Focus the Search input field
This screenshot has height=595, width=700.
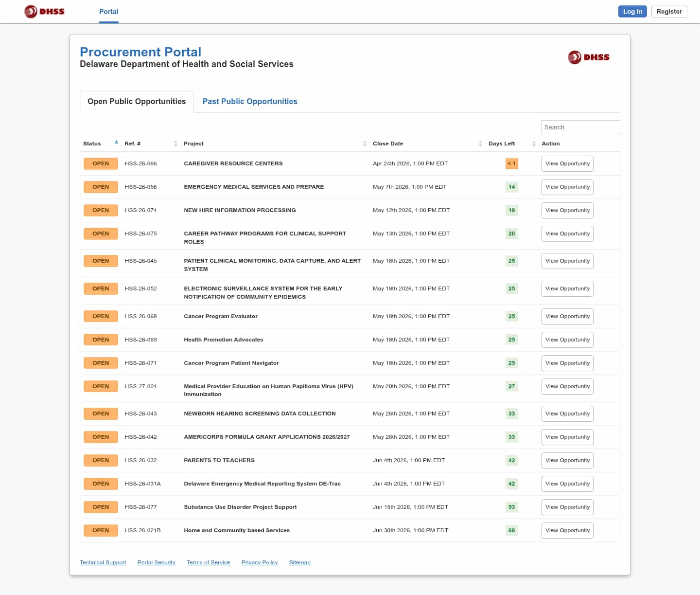[580, 127]
